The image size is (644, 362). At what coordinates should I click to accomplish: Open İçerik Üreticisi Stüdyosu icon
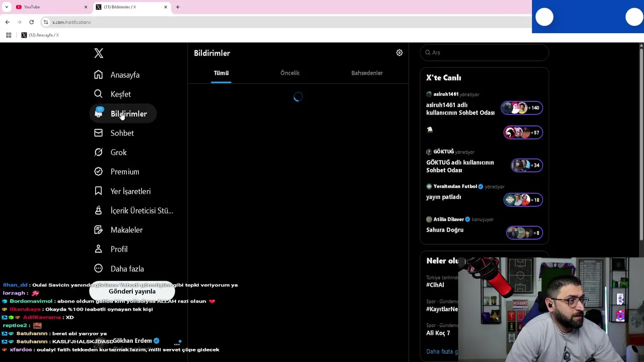click(x=98, y=211)
